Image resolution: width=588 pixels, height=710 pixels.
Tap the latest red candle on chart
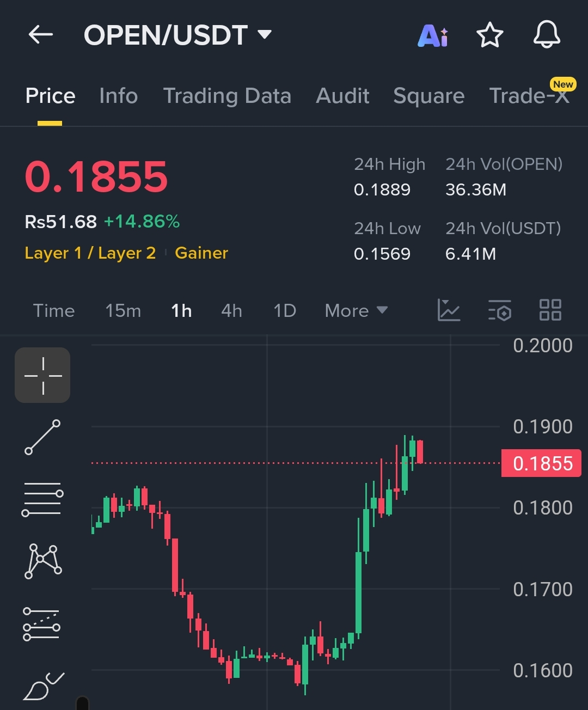420,452
